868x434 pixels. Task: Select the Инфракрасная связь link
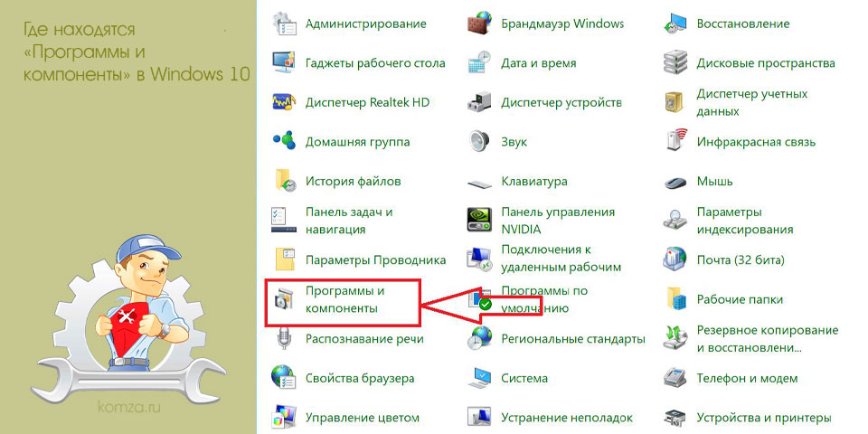click(756, 142)
